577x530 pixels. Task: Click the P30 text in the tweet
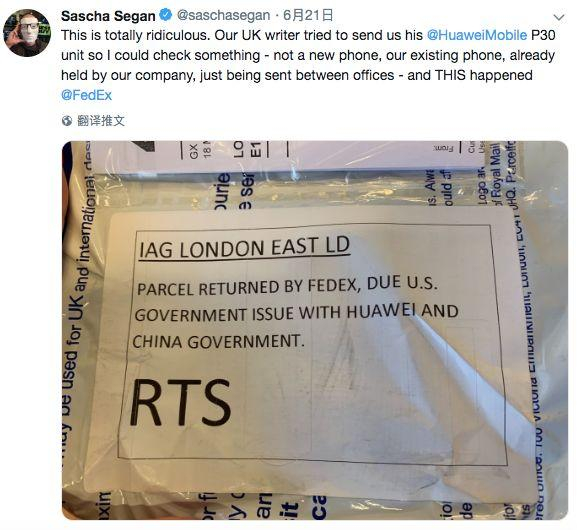coord(543,35)
